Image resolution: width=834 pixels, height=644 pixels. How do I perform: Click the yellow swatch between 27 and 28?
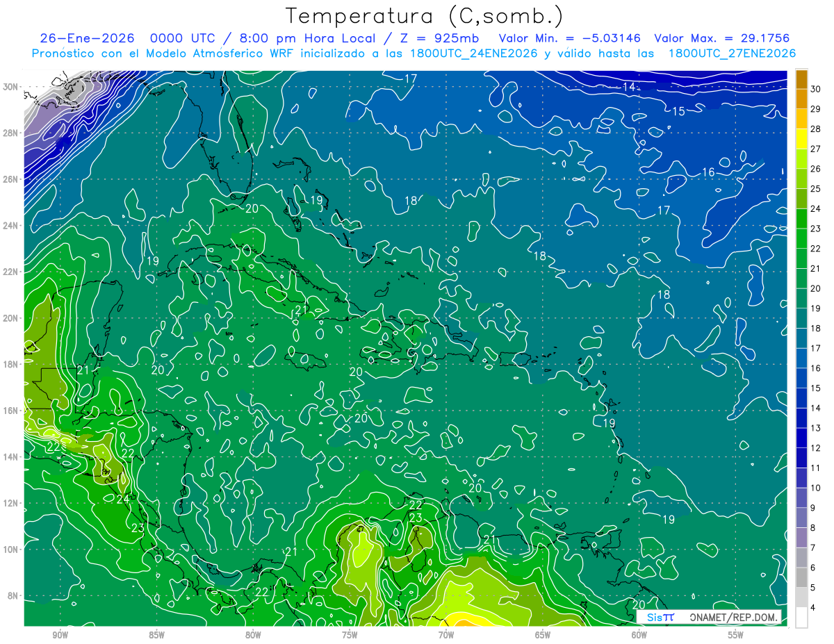tap(801, 139)
